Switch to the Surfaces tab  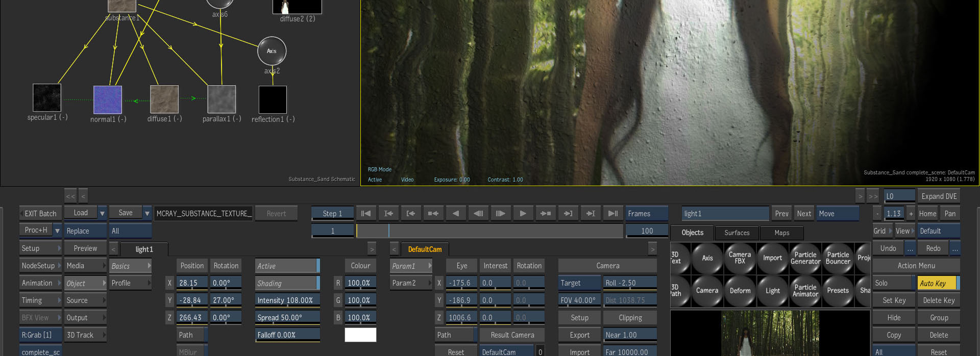(x=737, y=233)
